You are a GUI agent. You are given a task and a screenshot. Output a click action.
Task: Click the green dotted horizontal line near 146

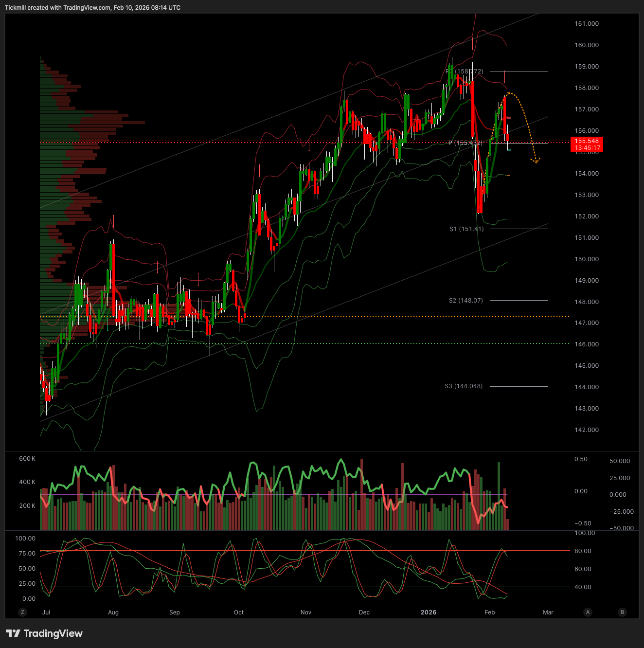point(340,343)
